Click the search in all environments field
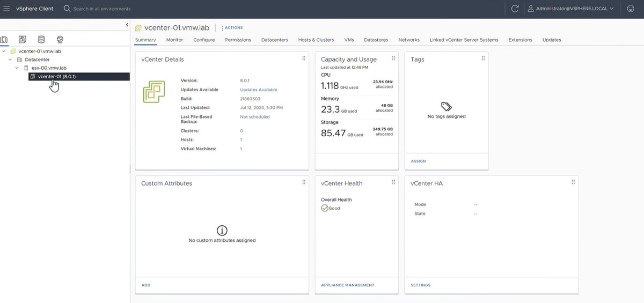644x303 pixels. pyautogui.click(x=102, y=9)
